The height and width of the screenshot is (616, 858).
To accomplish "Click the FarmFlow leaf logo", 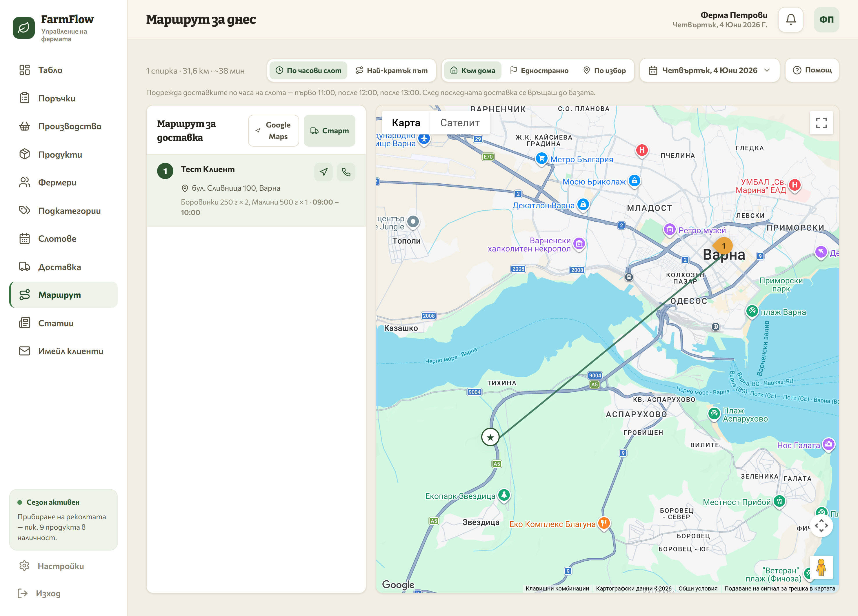I will 23,28.
